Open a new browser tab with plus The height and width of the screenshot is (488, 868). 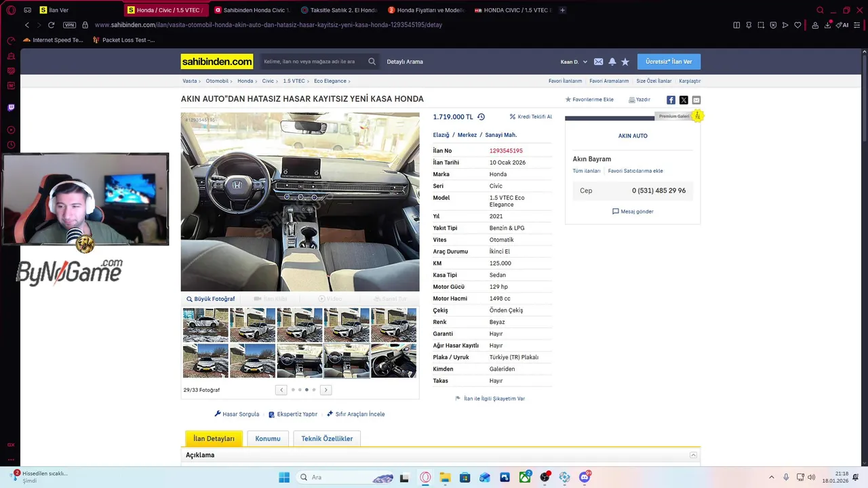pos(562,10)
